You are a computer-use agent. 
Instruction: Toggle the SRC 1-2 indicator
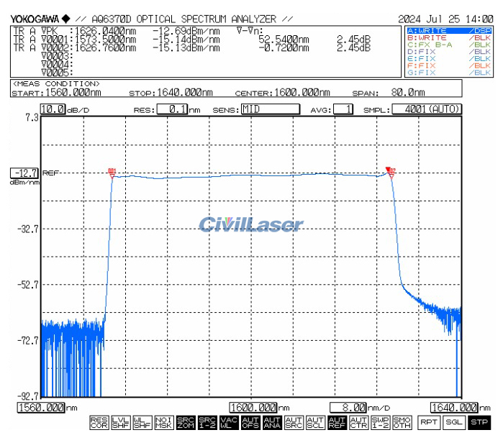pyautogui.click(x=207, y=422)
